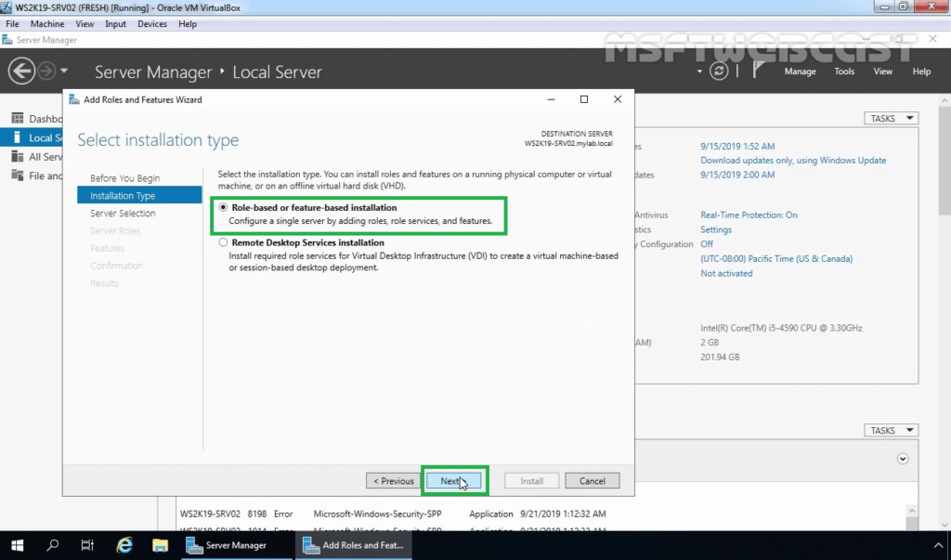Open VirtualBox Devices menu
The image size is (951, 560).
tap(151, 23)
